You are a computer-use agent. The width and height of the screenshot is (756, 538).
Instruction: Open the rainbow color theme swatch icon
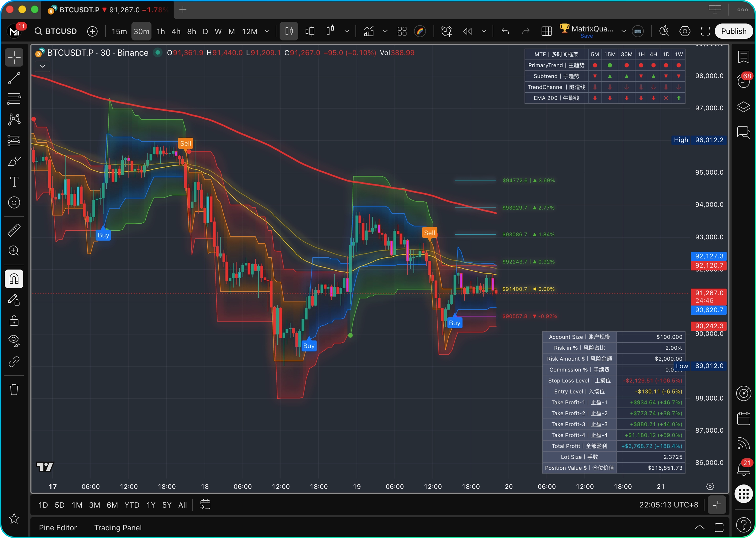point(420,32)
